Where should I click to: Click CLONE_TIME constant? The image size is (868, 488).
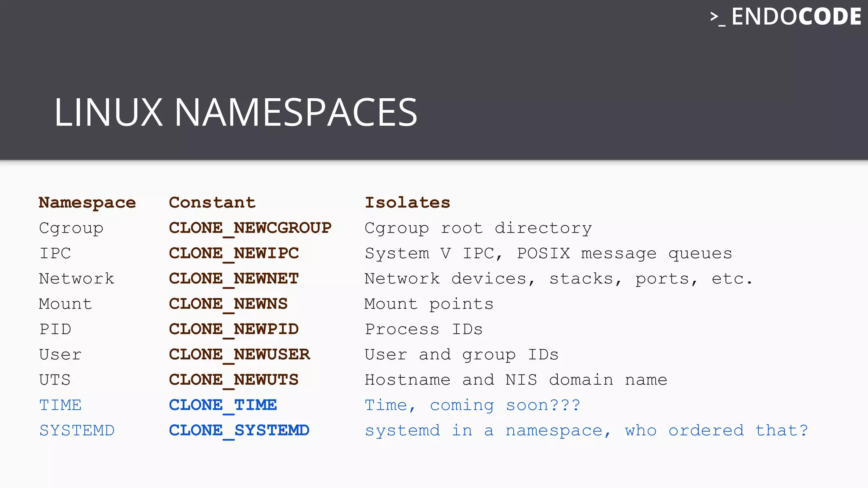point(223,406)
